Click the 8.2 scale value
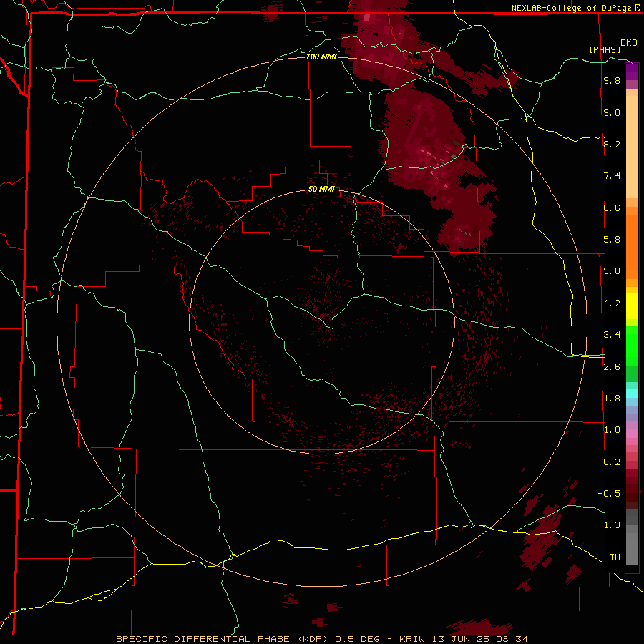Screen dimensions: 644x644 point(612,144)
